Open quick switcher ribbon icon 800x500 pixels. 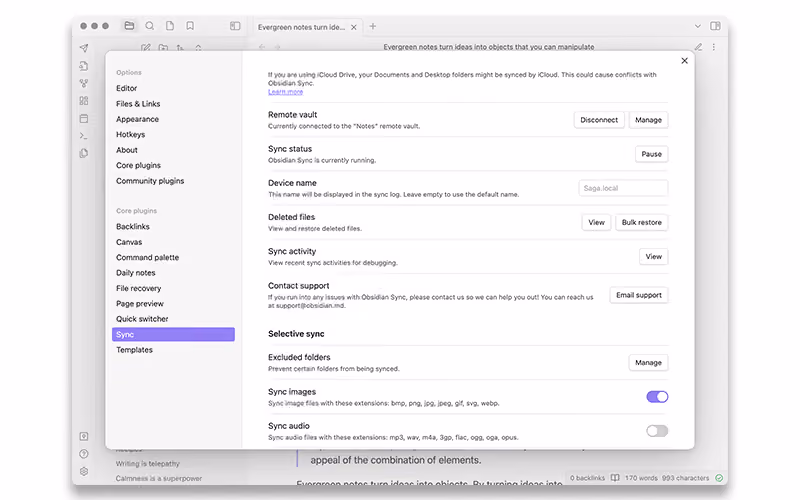tap(84, 66)
